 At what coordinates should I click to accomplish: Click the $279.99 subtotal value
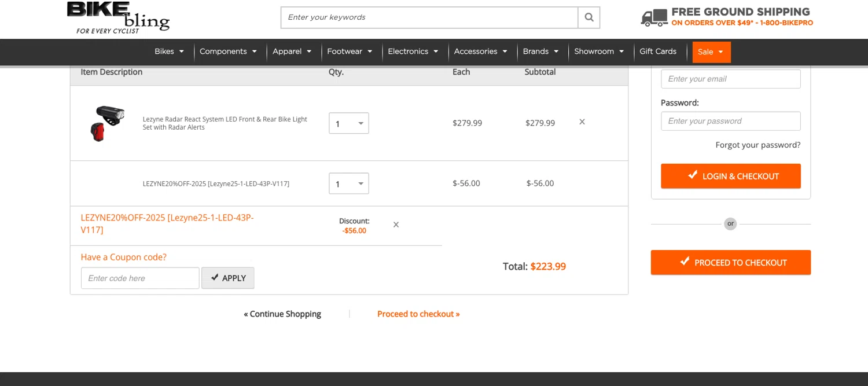point(540,123)
